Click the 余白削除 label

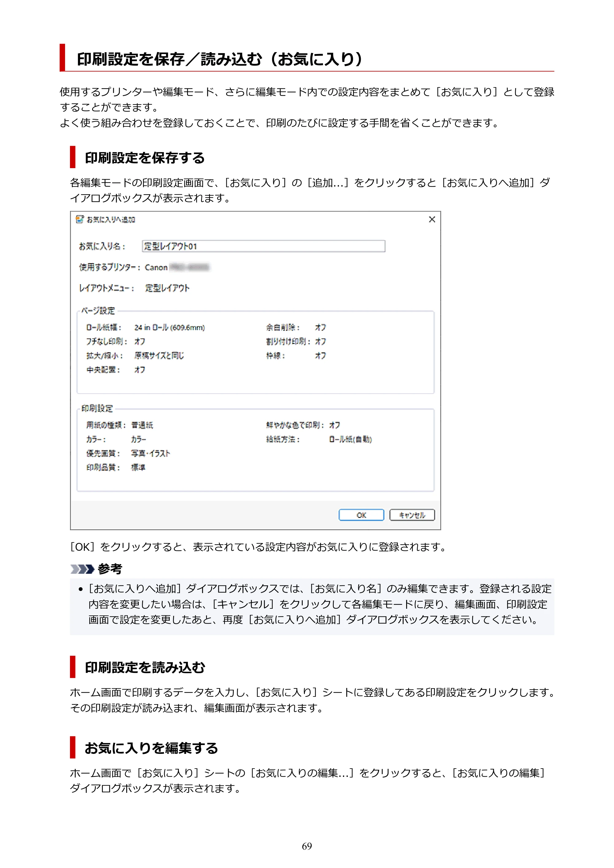tap(283, 327)
